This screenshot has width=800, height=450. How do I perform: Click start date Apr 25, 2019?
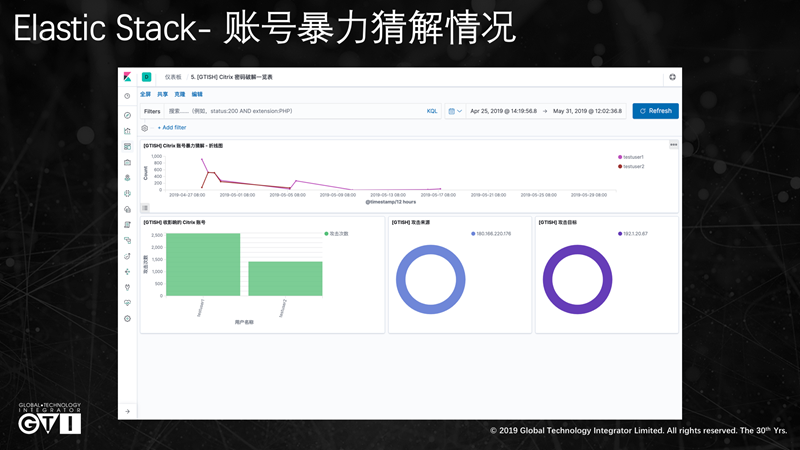[x=503, y=111]
